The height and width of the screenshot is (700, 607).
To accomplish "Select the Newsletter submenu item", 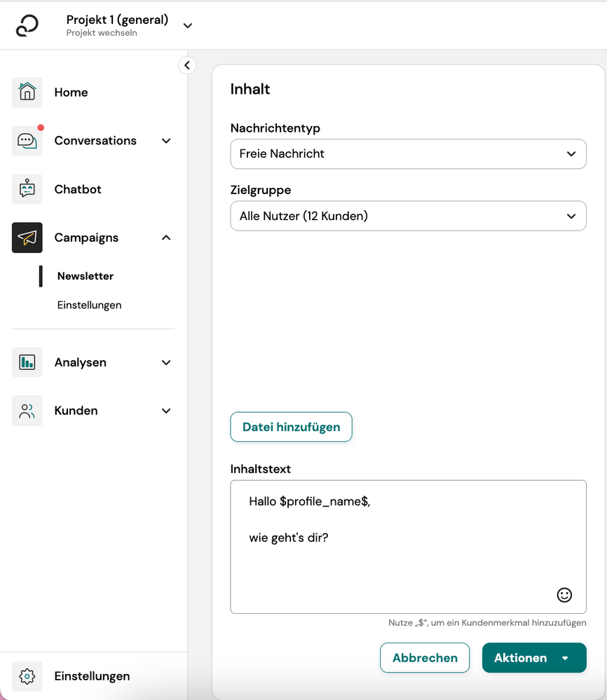I will [86, 276].
